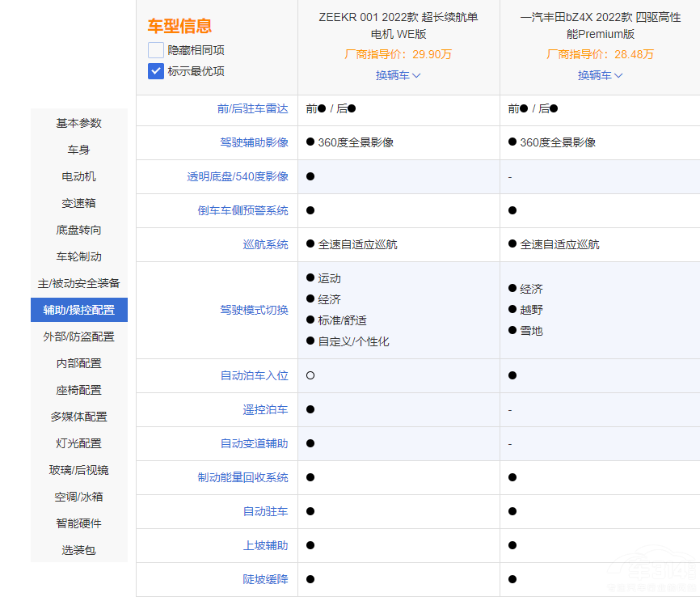The width and height of the screenshot is (700, 597).
Task: Open 换辆车 dropdown under 一汽丰田bZ4X
Action: [x=600, y=75]
